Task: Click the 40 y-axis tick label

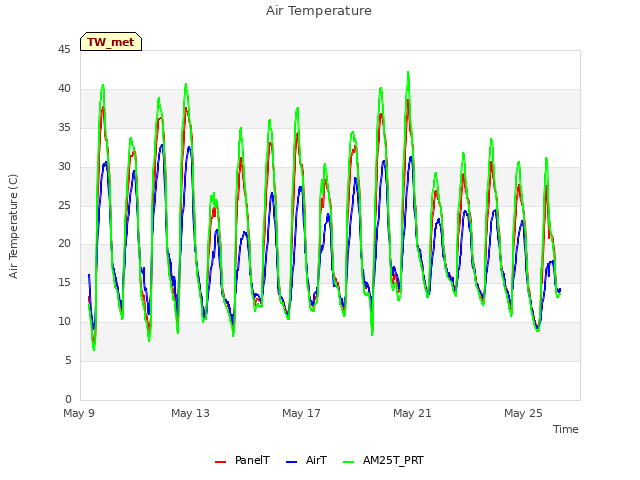Action: (64, 89)
